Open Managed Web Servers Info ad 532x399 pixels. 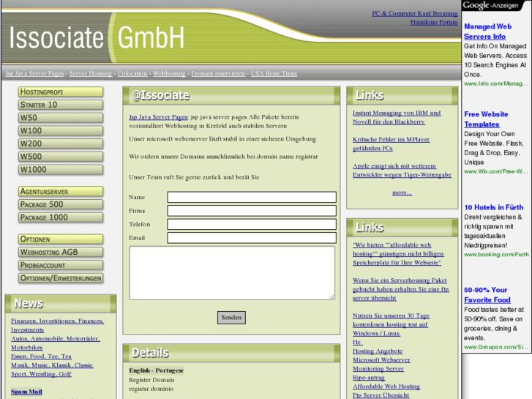pos(487,31)
